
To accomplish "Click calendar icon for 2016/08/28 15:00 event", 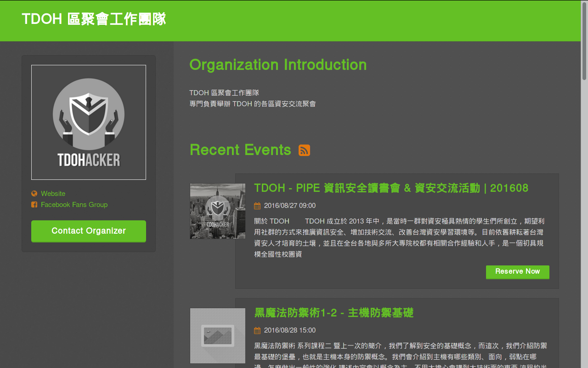I will coord(257,330).
